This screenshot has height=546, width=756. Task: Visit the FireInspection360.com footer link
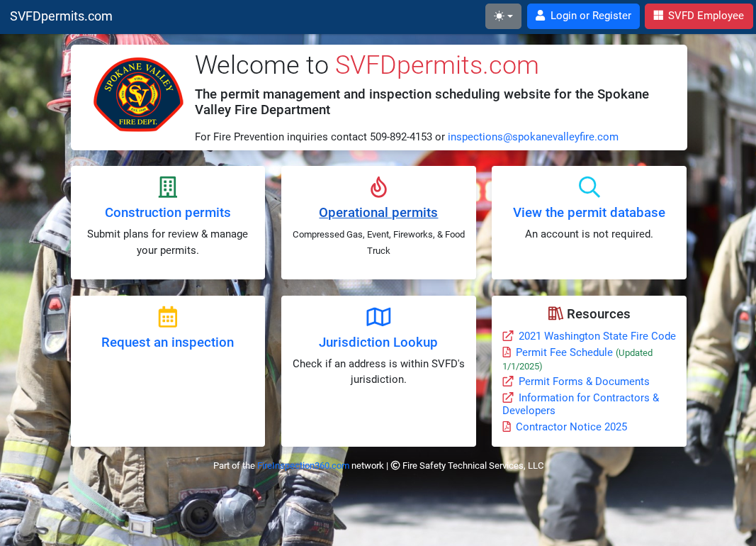[303, 465]
